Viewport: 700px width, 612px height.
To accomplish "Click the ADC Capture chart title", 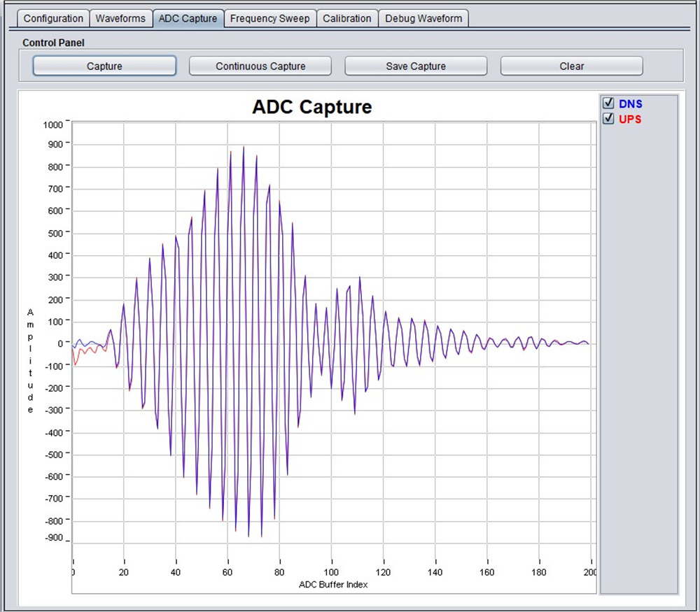I will [311, 107].
